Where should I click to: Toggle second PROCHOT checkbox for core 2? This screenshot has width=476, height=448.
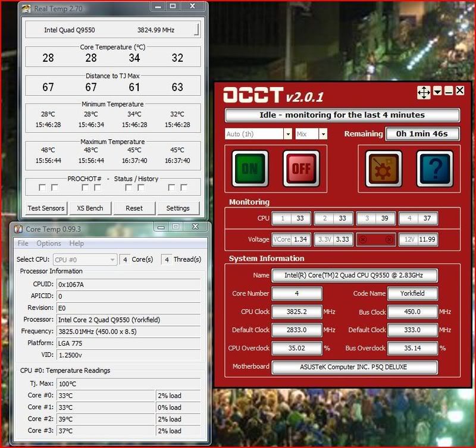click(x=98, y=187)
